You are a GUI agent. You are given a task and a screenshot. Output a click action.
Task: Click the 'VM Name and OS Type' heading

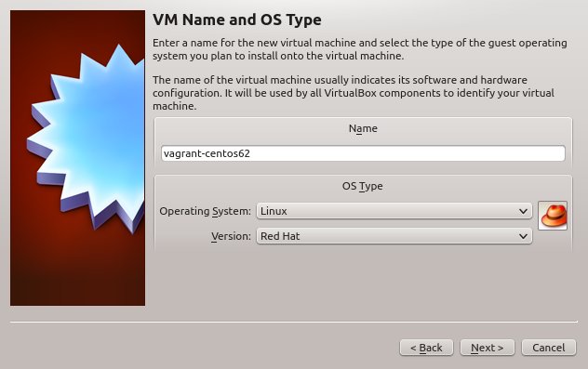click(x=237, y=20)
